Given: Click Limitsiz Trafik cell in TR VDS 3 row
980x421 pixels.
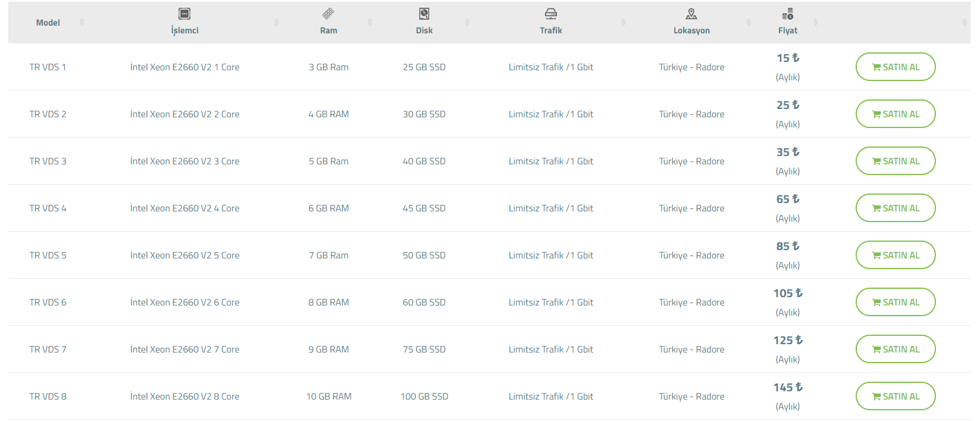Looking at the screenshot, I should [551, 161].
